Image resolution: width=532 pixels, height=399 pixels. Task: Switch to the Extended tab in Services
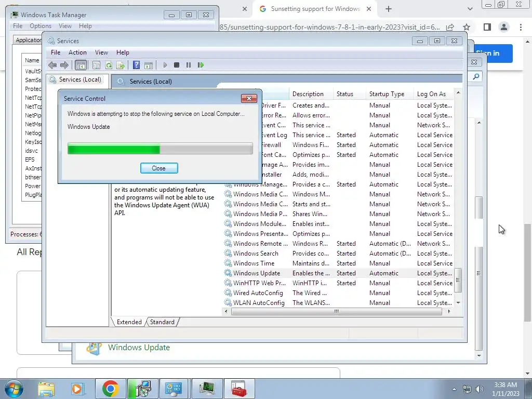coord(129,322)
